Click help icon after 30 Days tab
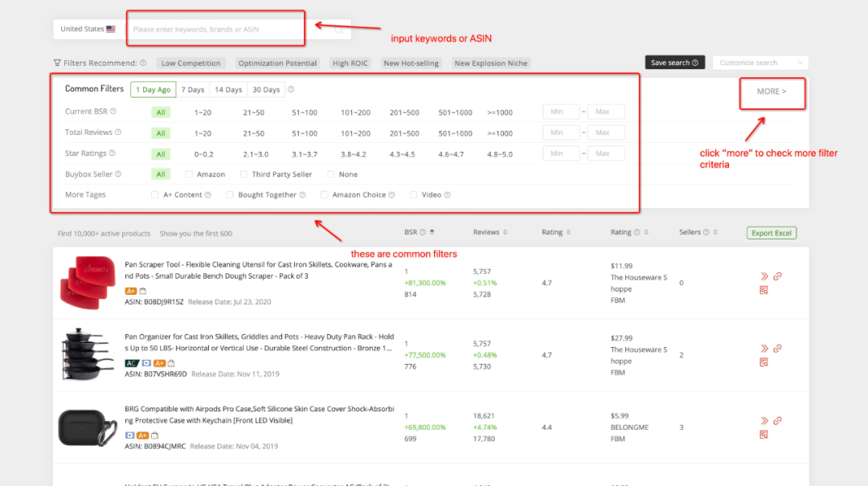 coord(291,90)
